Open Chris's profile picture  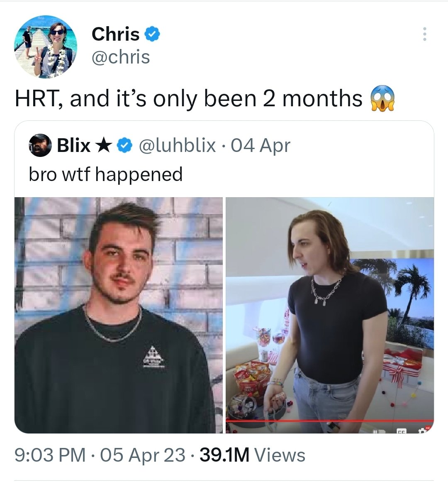tap(46, 47)
